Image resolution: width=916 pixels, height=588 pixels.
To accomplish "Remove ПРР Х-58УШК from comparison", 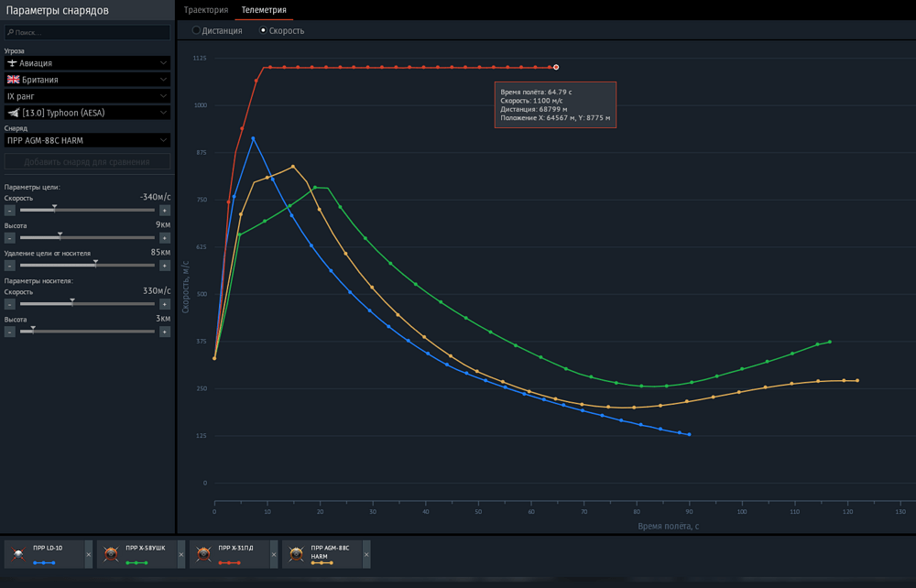I will [181, 555].
